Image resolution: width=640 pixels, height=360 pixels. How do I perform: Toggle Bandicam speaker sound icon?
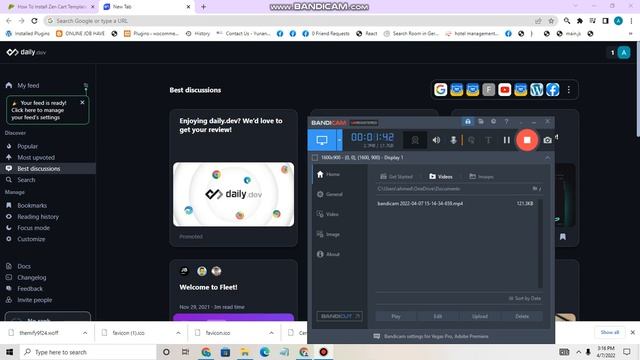coord(436,140)
